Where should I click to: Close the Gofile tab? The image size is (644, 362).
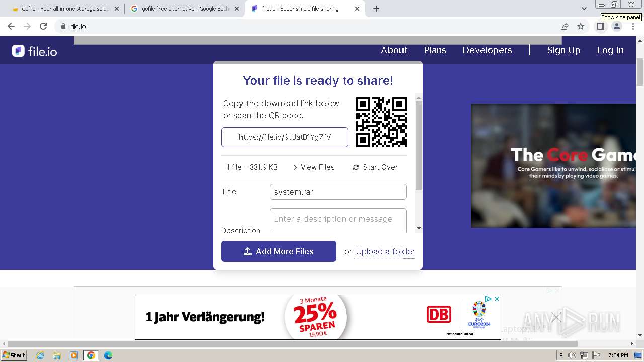(x=117, y=9)
